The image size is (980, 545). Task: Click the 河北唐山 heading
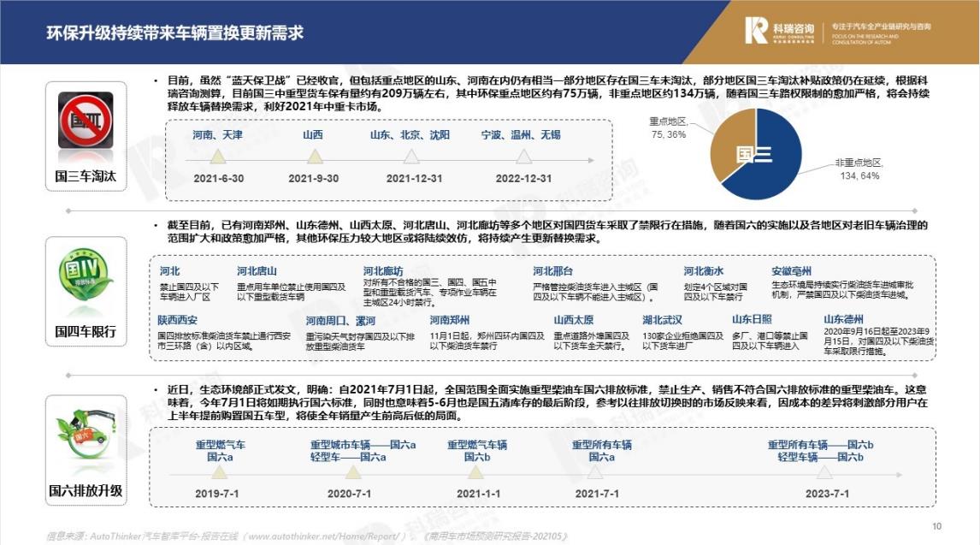tap(257, 271)
